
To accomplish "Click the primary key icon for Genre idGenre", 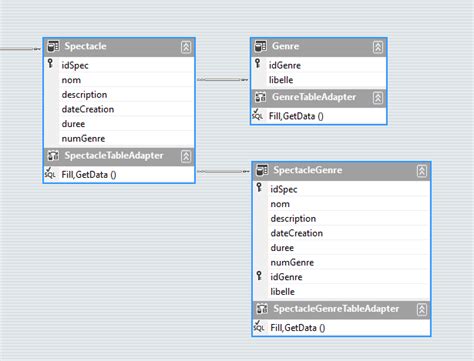I will coord(258,63).
